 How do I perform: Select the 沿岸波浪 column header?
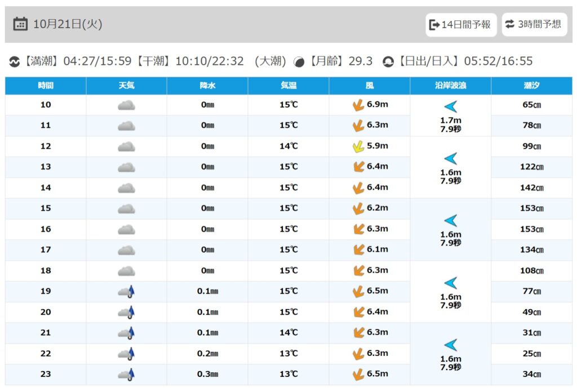(x=450, y=86)
